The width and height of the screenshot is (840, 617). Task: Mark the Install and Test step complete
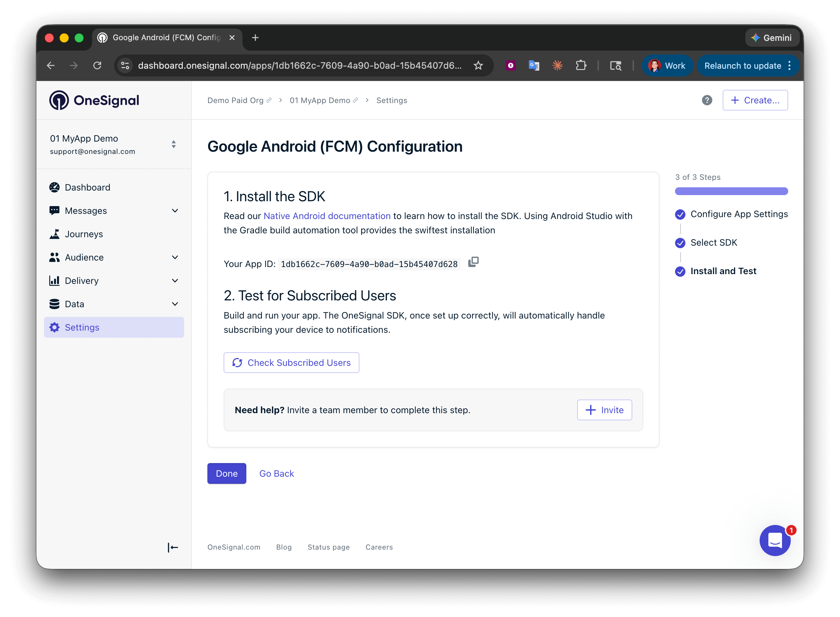680,272
